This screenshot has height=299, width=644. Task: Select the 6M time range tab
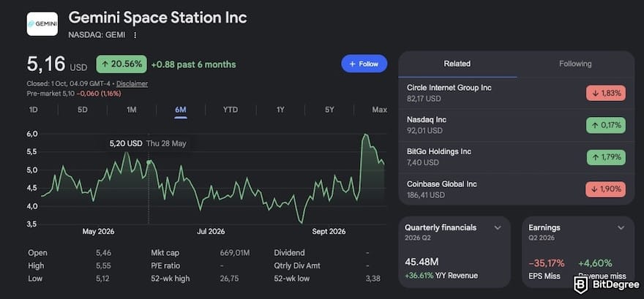click(181, 110)
